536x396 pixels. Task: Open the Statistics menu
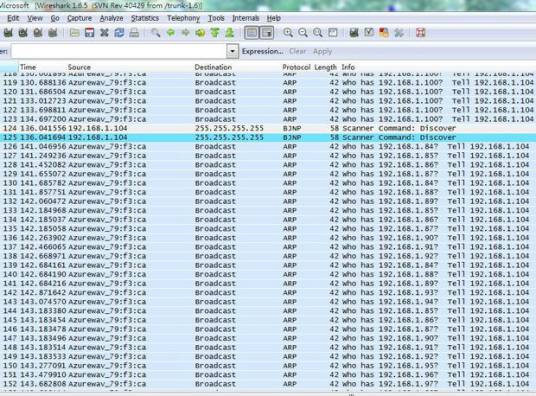(x=145, y=18)
